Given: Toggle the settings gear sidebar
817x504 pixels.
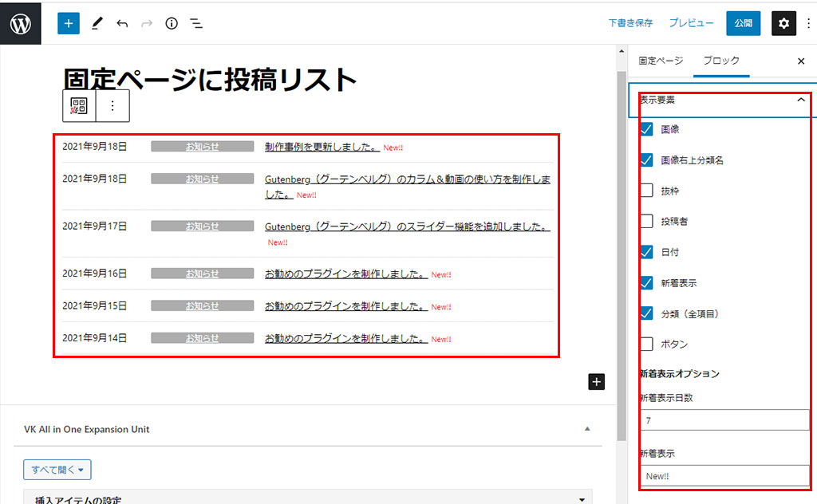Looking at the screenshot, I should click(x=783, y=23).
